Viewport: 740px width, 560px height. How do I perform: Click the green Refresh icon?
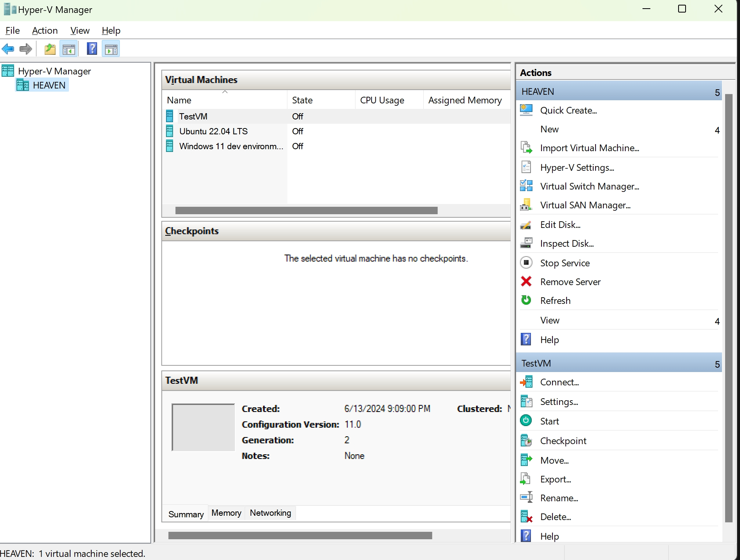click(526, 300)
